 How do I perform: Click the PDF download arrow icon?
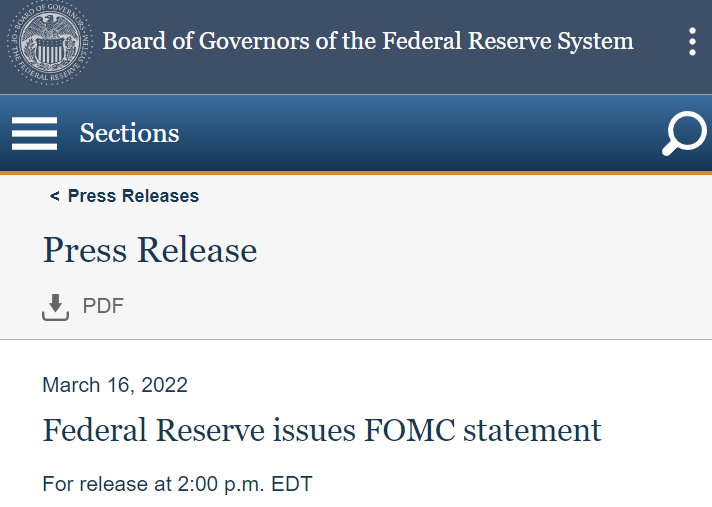tap(55, 307)
